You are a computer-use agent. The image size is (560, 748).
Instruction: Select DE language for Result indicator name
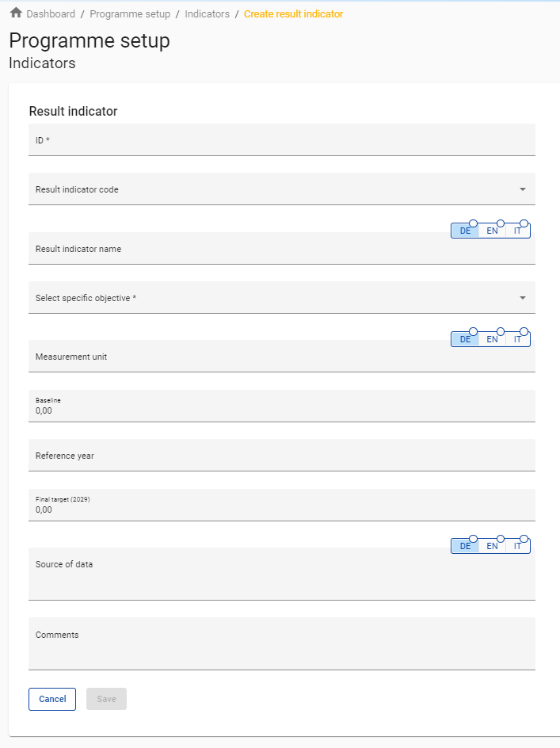point(465,231)
